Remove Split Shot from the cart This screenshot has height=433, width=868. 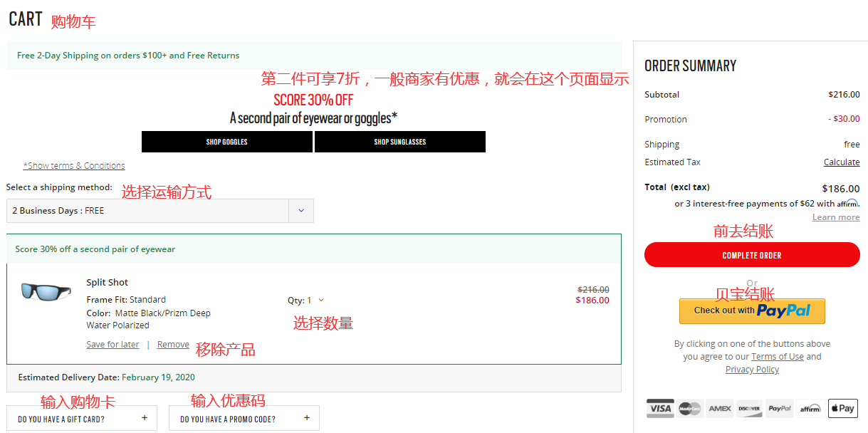pyautogui.click(x=173, y=345)
